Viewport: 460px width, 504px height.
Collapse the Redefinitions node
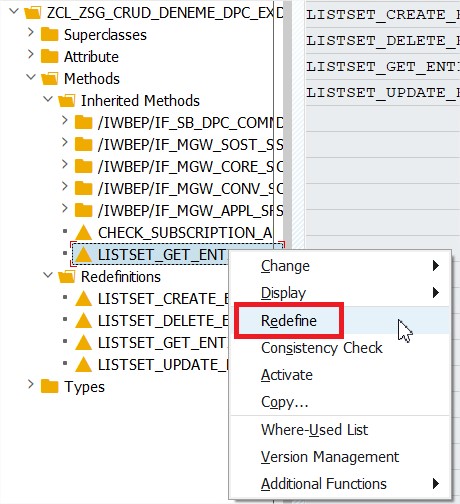[x=48, y=275]
